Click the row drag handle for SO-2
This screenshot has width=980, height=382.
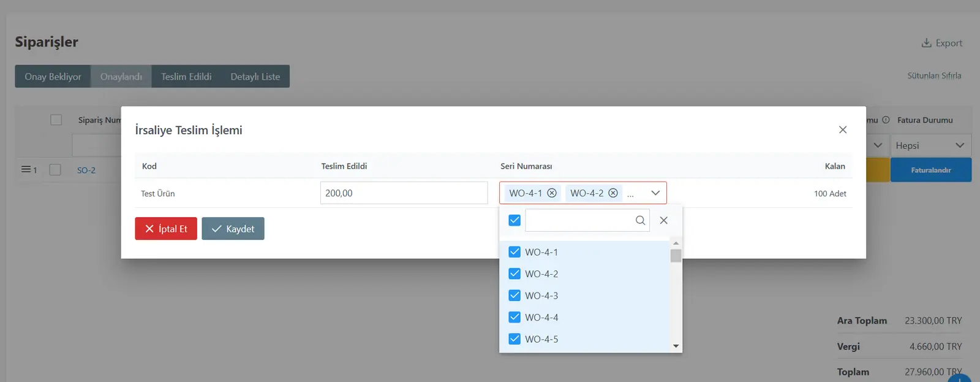[x=26, y=169]
